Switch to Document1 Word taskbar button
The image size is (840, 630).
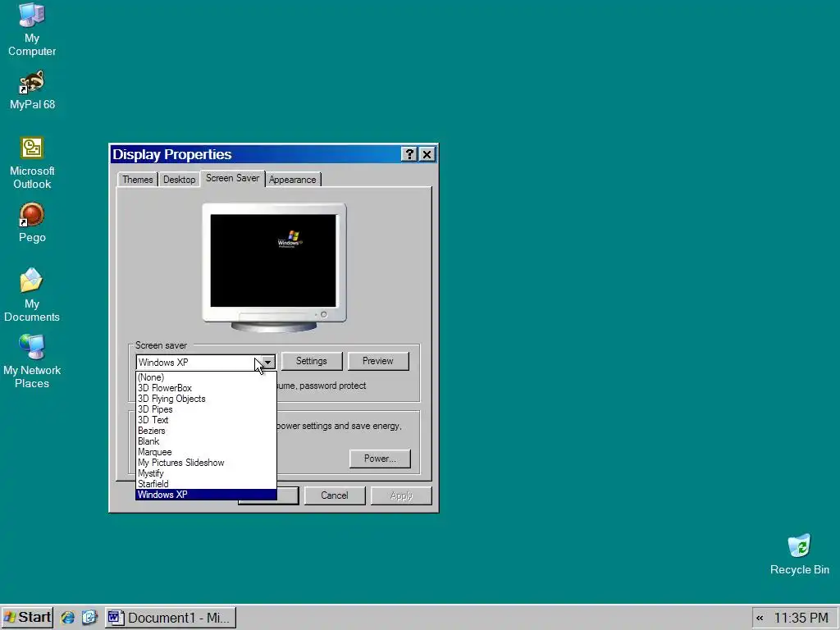tap(171, 618)
